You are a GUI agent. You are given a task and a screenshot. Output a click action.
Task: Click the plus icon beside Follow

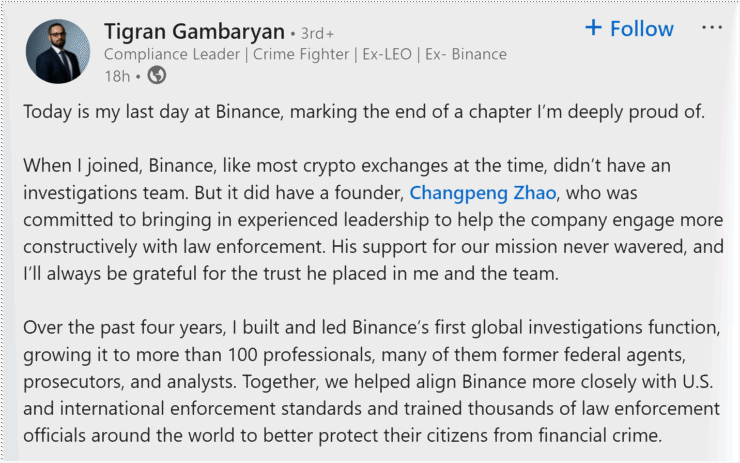pos(593,27)
